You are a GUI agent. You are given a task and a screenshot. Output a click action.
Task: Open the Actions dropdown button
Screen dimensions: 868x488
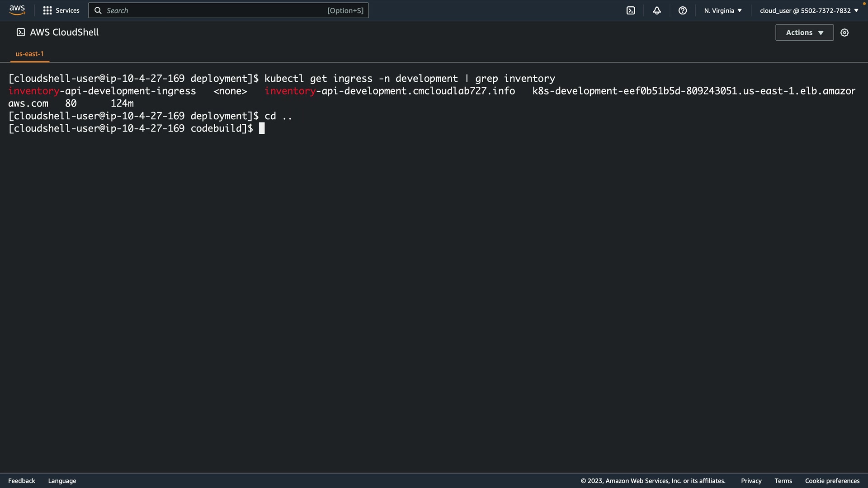tap(804, 33)
